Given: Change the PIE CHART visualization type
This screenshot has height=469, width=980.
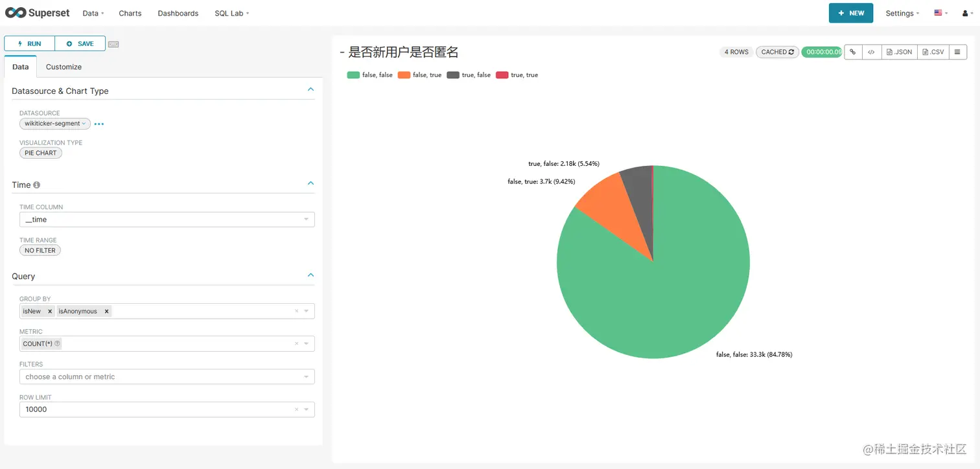Looking at the screenshot, I should coord(41,153).
